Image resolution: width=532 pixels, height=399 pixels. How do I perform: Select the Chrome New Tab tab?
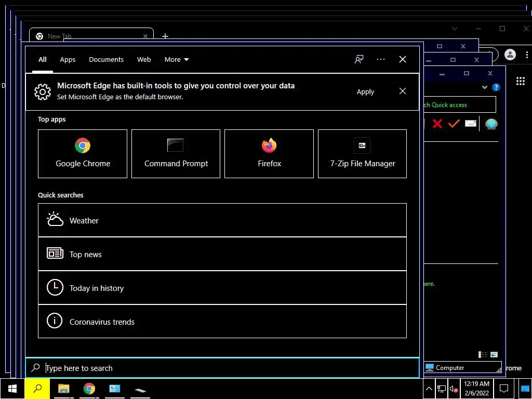pos(91,36)
